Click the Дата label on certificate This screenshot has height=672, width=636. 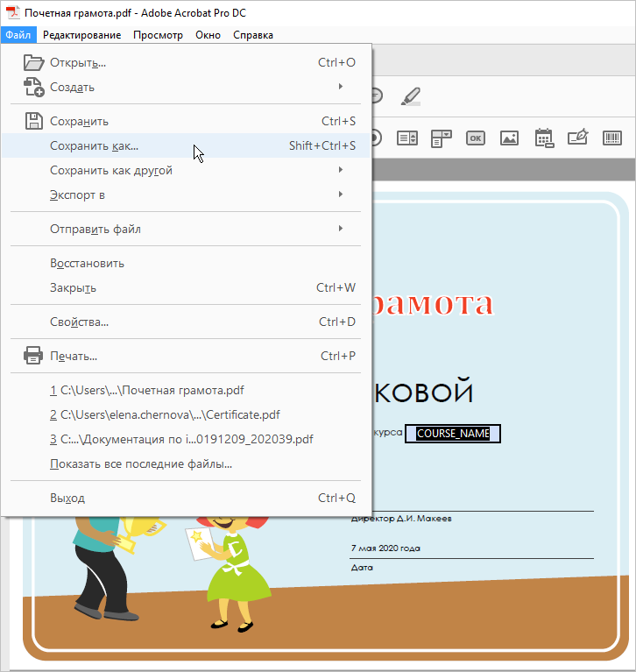pos(362,568)
